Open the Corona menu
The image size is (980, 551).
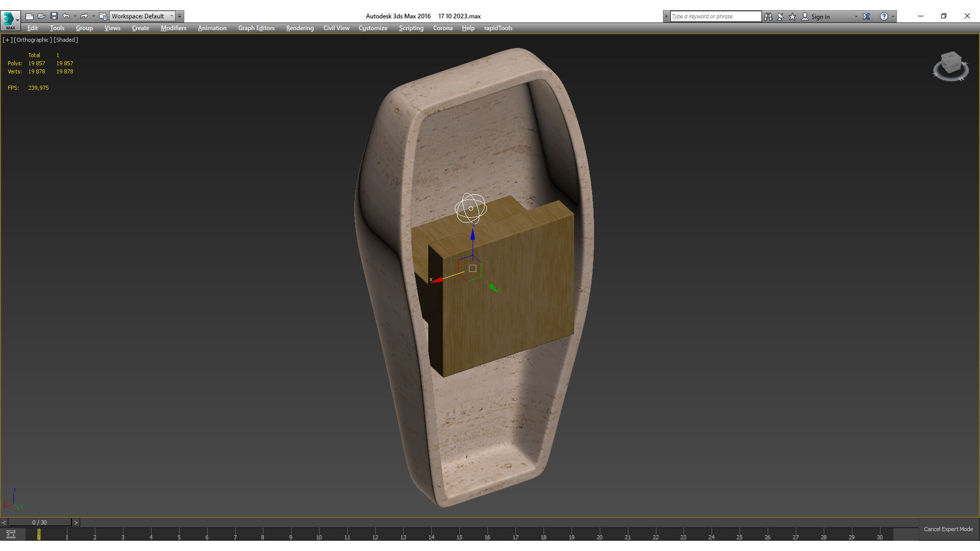point(443,28)
